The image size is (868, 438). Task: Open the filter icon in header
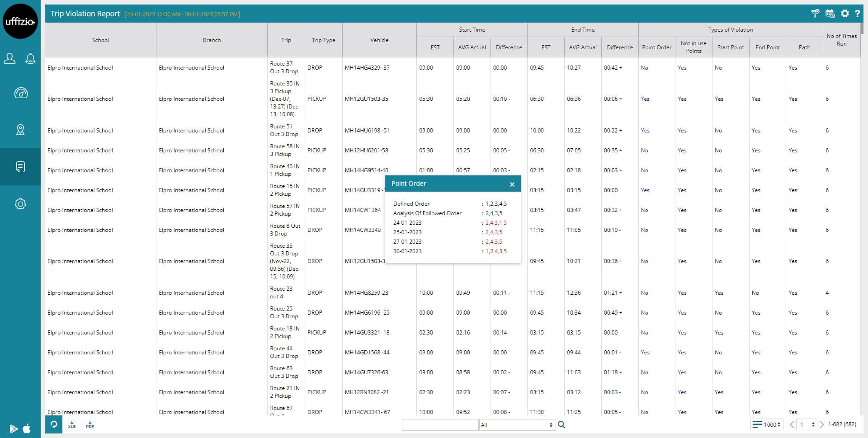[815, 14]
